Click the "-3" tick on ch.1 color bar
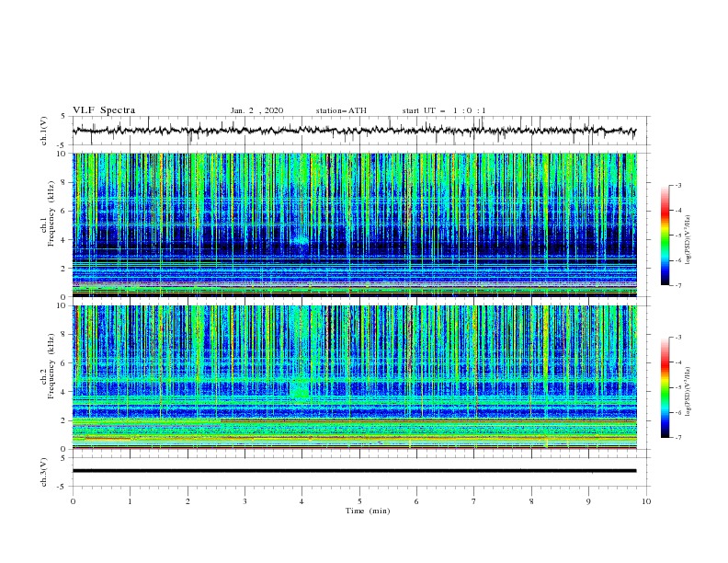This screenshot has width=728, height=563. pos(677,185)
